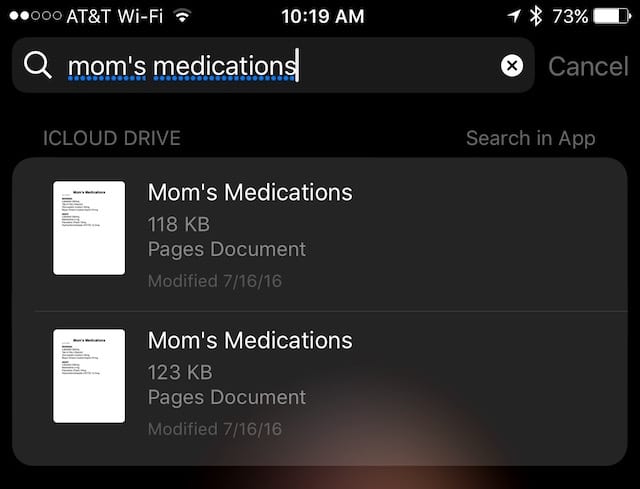
Task: Open the thumbnail of the 123 KB document
Action: (x=89, y=376)
